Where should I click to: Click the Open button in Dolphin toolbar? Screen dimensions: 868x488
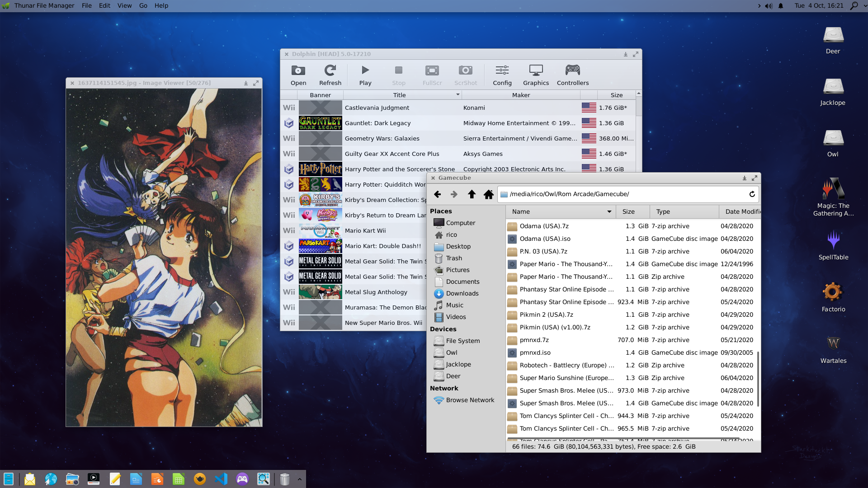(298, 75)
